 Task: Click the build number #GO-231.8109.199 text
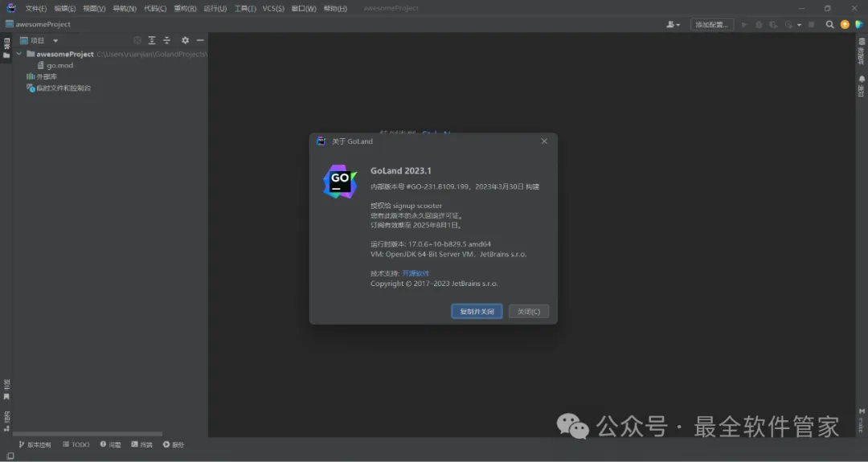click(438, 186)
